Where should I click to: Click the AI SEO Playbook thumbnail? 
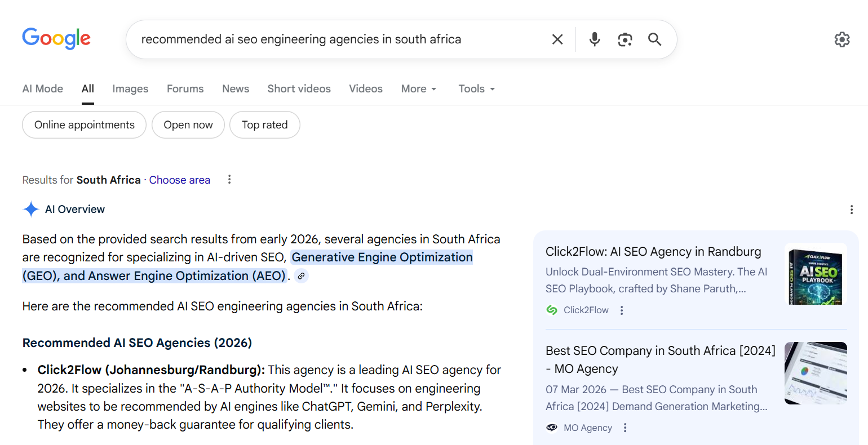pos(816,274)
